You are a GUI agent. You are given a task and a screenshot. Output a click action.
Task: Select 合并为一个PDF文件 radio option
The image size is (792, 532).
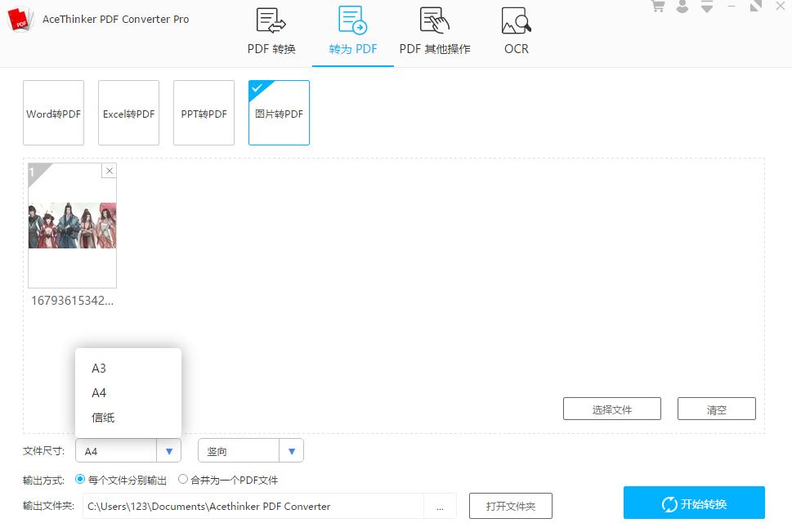(183, 480)
